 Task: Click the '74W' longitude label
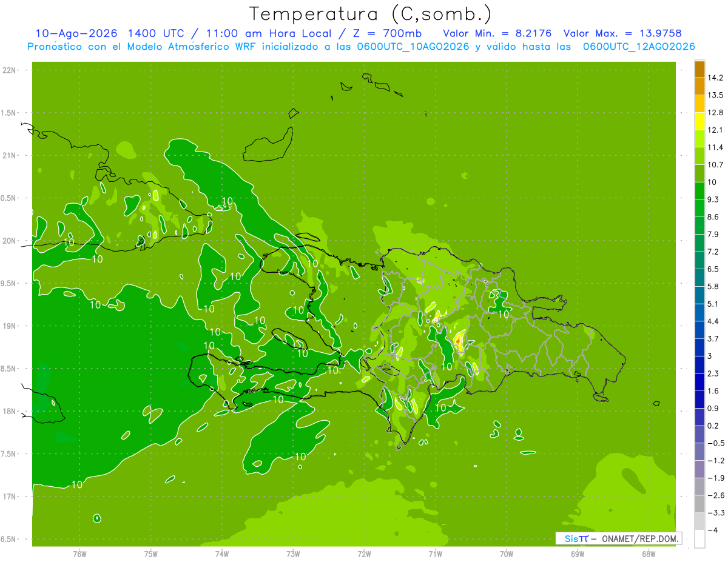(x=222, y=554)
